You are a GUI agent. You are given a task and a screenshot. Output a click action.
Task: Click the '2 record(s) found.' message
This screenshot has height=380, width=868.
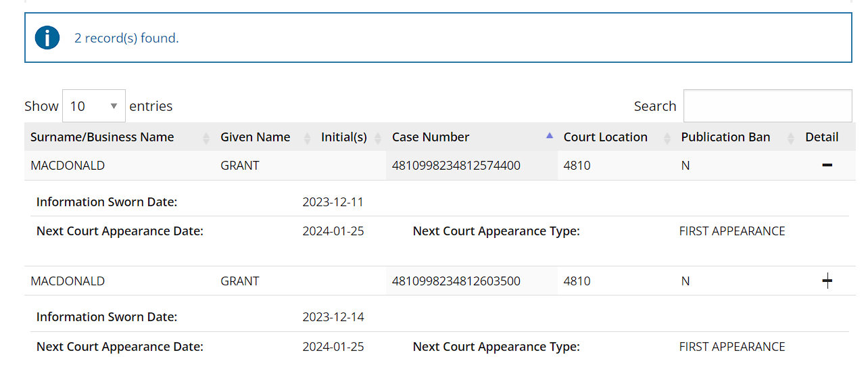tap(126, 38)
